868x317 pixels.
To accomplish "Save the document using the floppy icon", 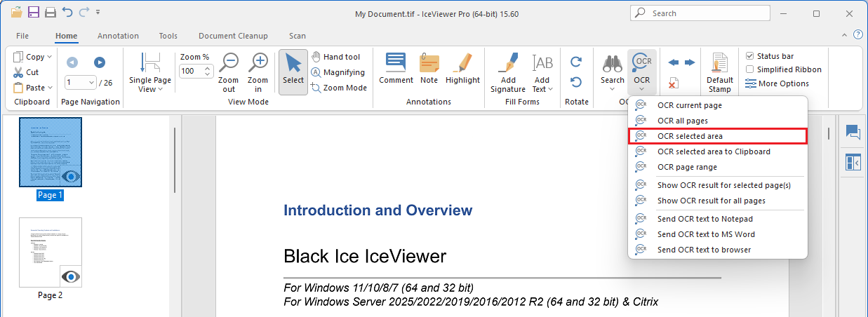I will point(34,12).
